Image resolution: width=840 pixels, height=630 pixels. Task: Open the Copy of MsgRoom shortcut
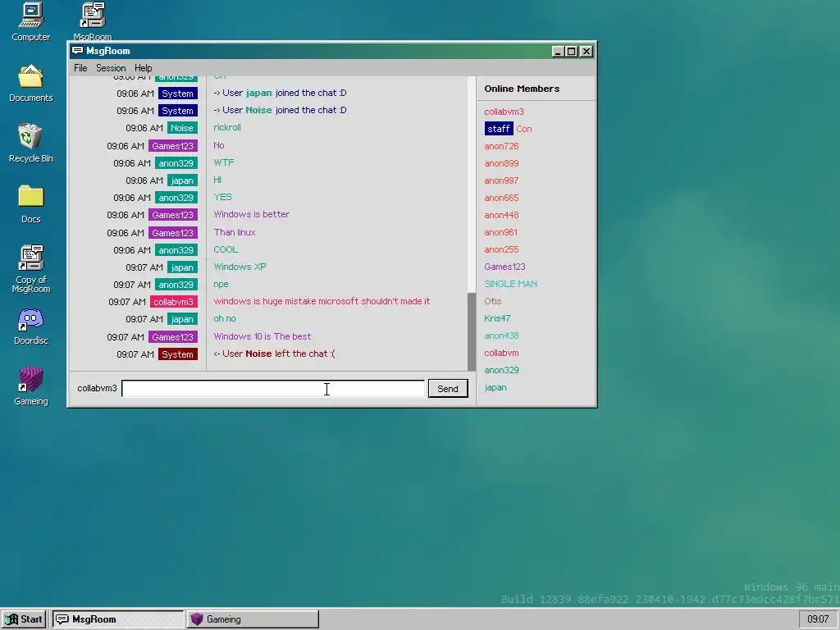point(30,268)
